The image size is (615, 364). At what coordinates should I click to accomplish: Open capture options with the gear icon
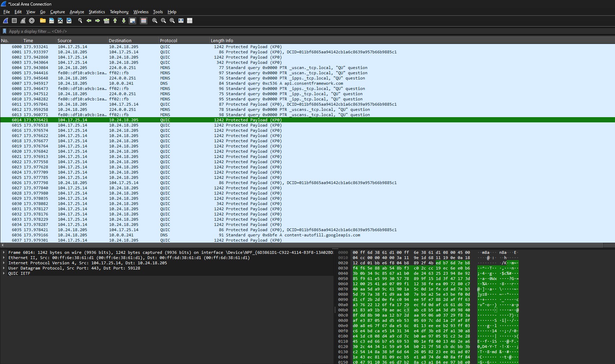click(32, 21)
